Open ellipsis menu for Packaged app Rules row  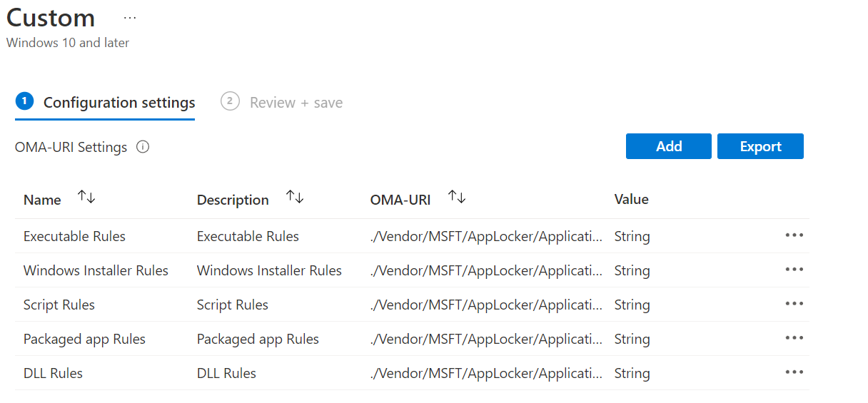pos(794,339)
